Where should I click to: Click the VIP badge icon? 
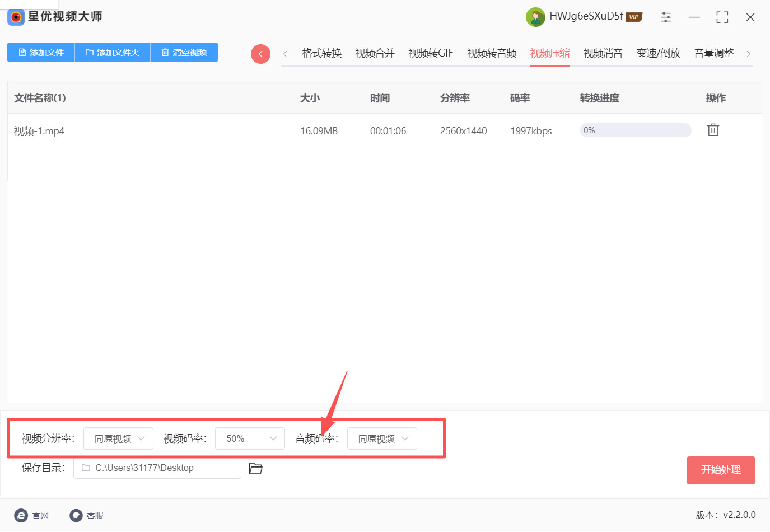tap(634, 17)
